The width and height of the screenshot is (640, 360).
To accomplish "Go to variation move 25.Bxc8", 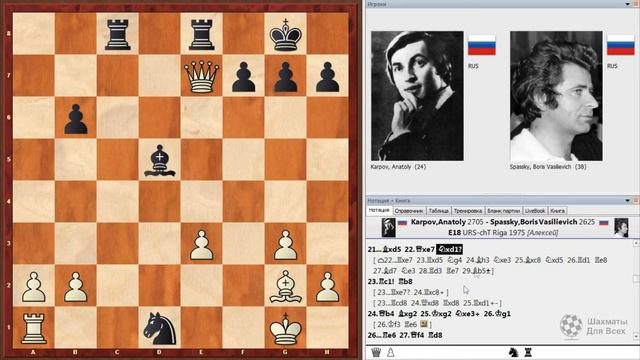I will click(528, 260).
